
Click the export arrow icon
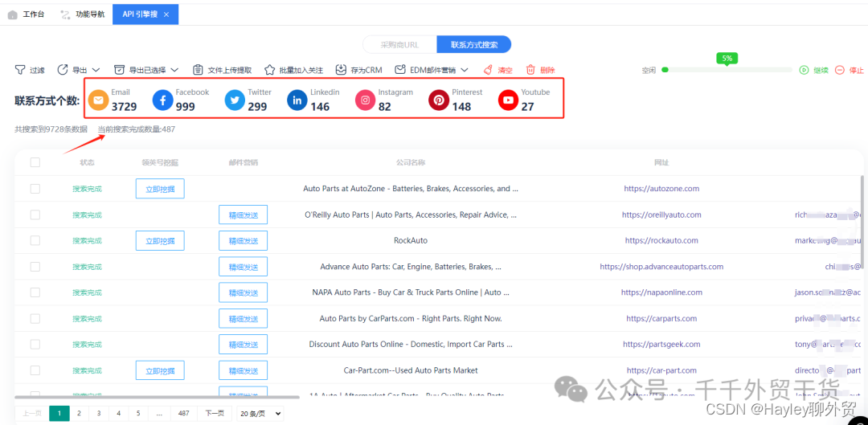pos(63,70)
